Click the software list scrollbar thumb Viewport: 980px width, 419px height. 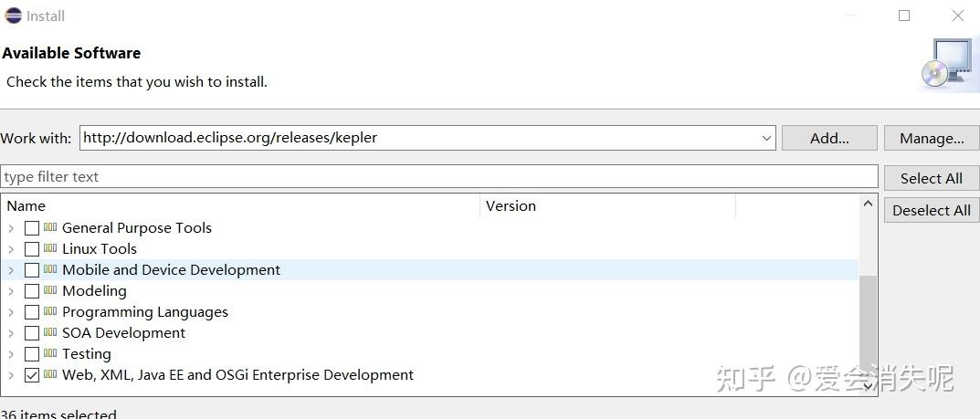click(x=869, y=325)
